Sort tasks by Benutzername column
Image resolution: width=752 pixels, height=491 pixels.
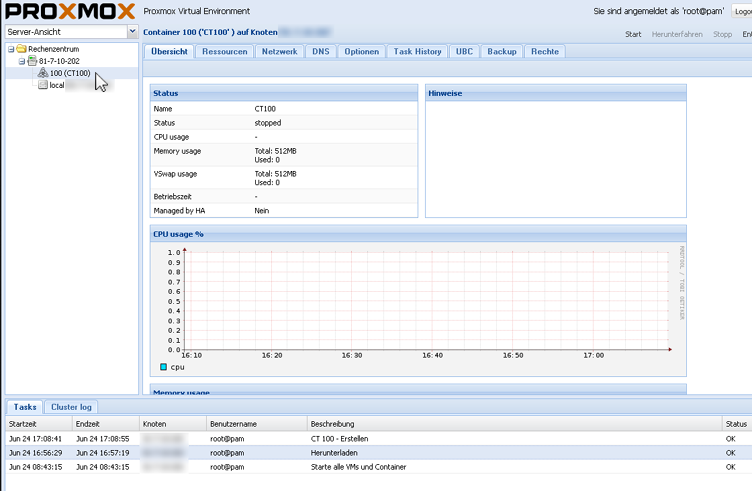[x=257, y=424]
